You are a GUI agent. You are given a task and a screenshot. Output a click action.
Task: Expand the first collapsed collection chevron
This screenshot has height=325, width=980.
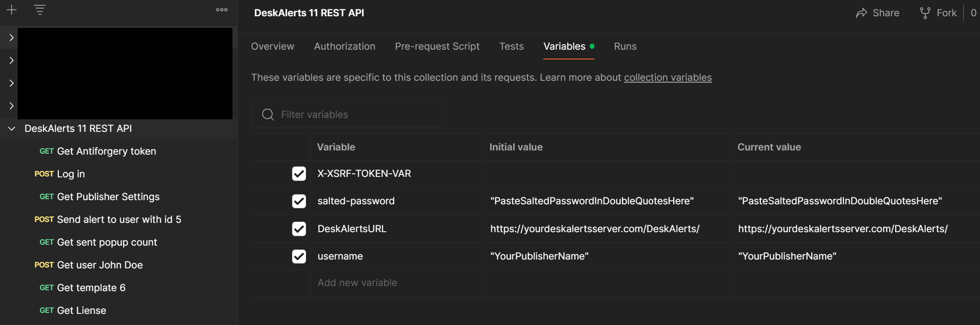(x=12, y=38)
